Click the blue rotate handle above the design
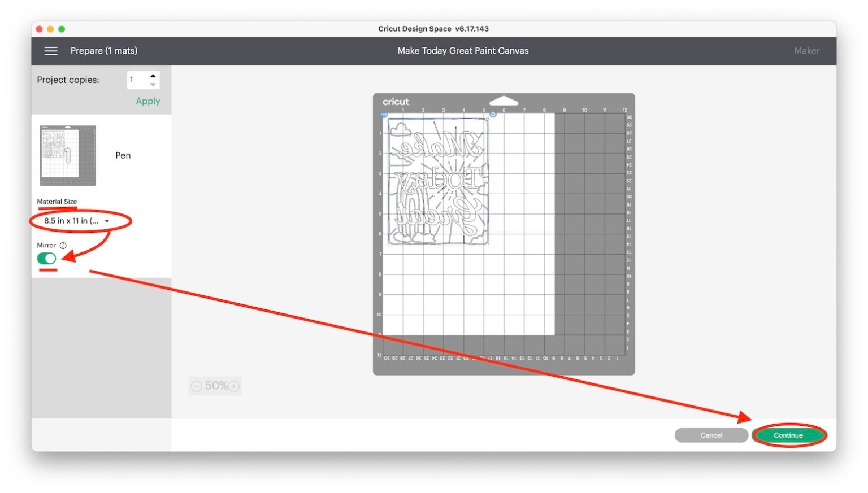The image size is (868, 493). pyautogui.click(x=493, y=114)
